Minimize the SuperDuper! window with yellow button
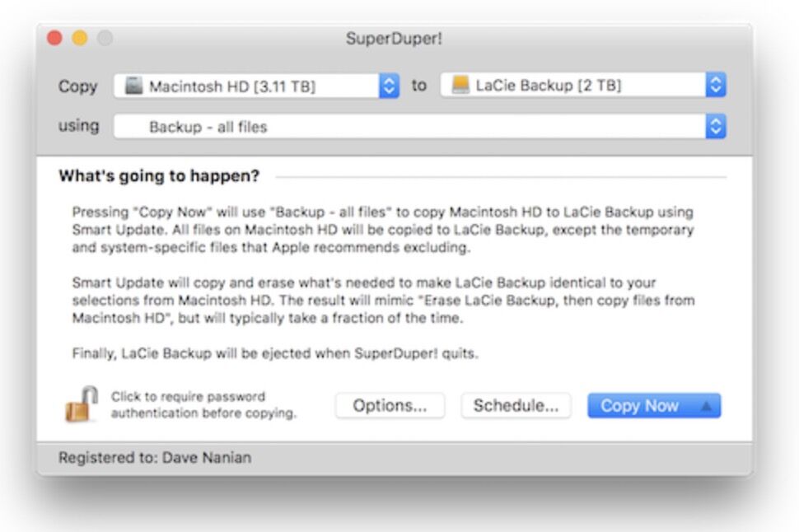This screenshot has width=799, height=532. (x=80, y=39)
